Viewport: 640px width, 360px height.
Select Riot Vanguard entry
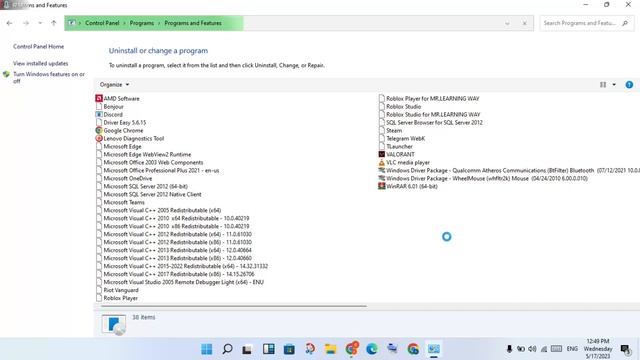coord(121,290)
